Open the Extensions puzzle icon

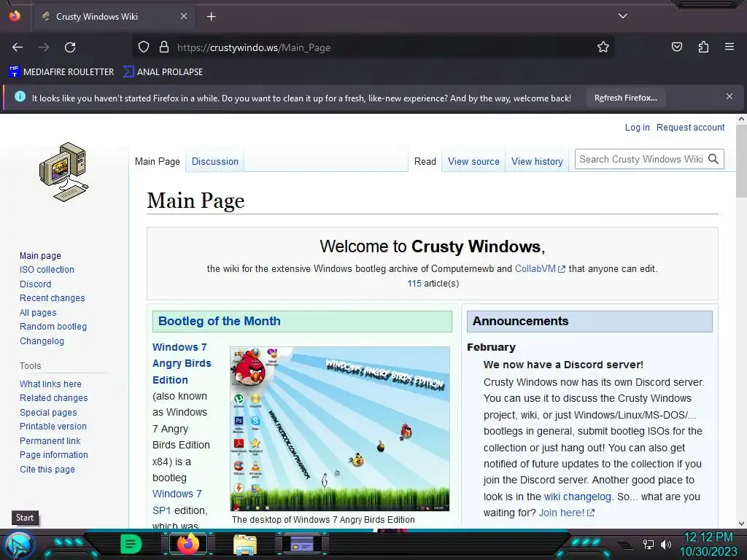click(x=703, y=47)
